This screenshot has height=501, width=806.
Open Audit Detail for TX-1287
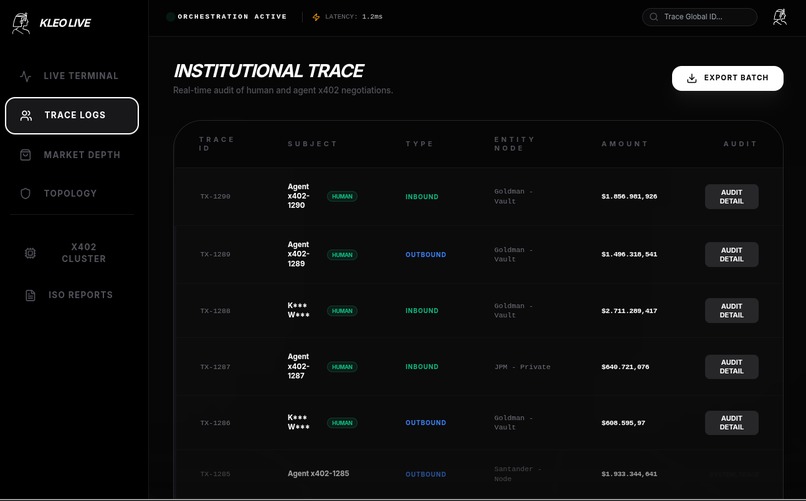[x=731, y=366]
